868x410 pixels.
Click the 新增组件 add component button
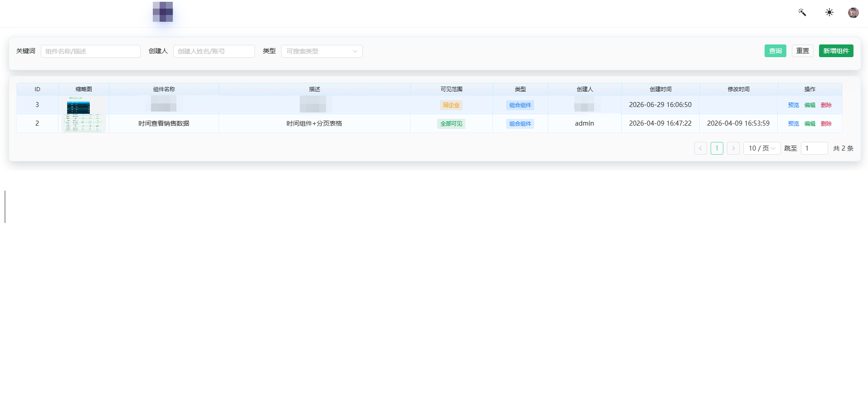[x=836, y=51]
